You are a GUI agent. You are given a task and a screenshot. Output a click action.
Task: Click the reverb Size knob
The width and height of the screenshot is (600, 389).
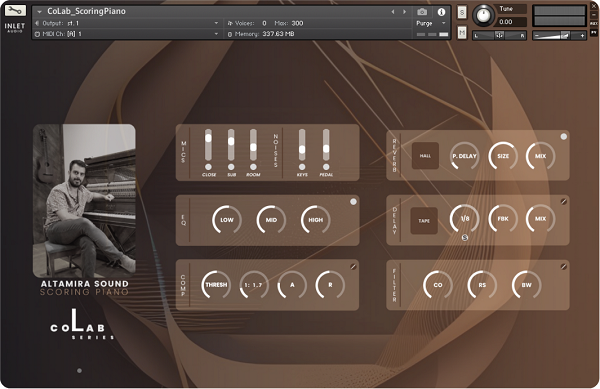[503, 156]
